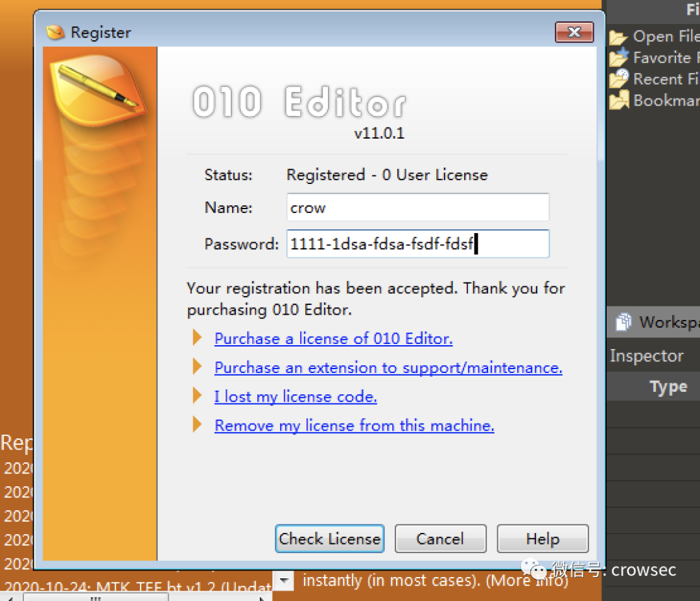Switch to the Workspace tab
The height and width of the screenshot is (601, 700).
point(653,322)
